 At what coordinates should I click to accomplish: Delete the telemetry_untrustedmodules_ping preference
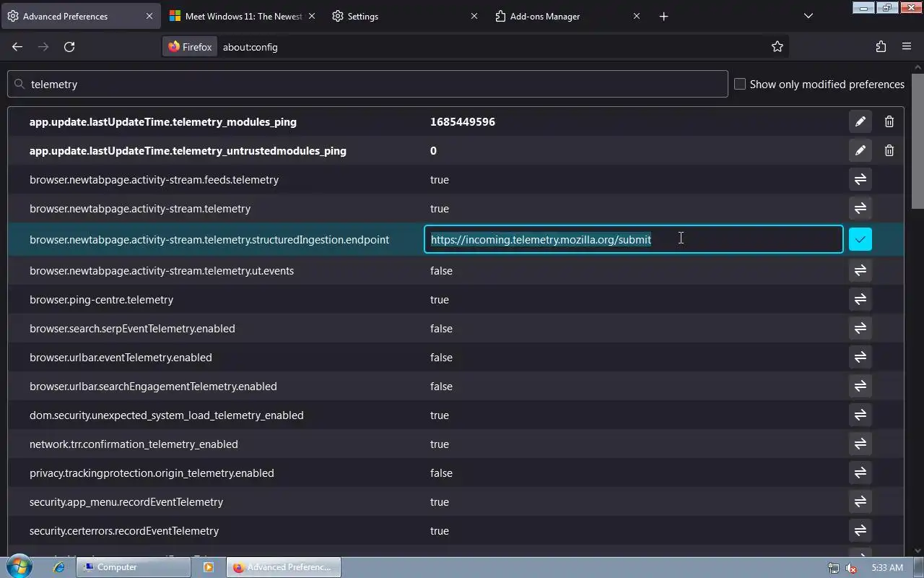(x=889, y=150)
